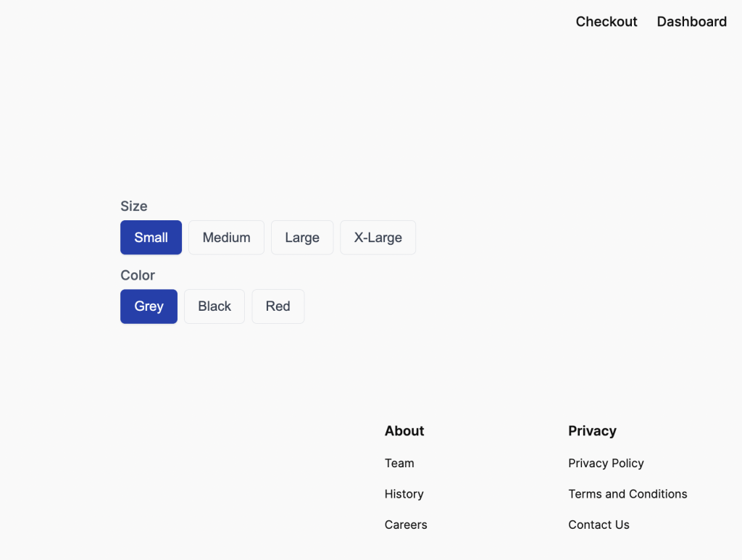This screenshot has height=560, width=742.
Task: Click the Contact Us link
Action: coord(599,525)
